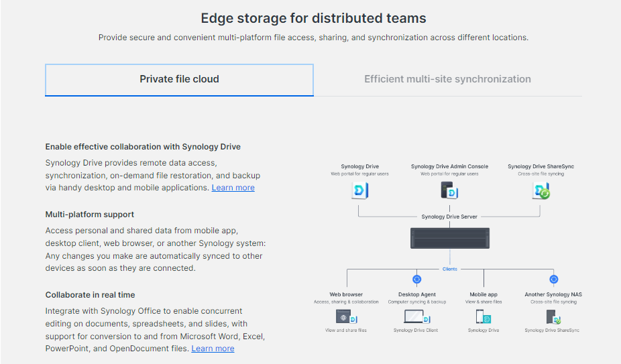The width and height of the screenshot is (621, 364).
Task: Click the View and share files caption
Action: coord(346,330)
